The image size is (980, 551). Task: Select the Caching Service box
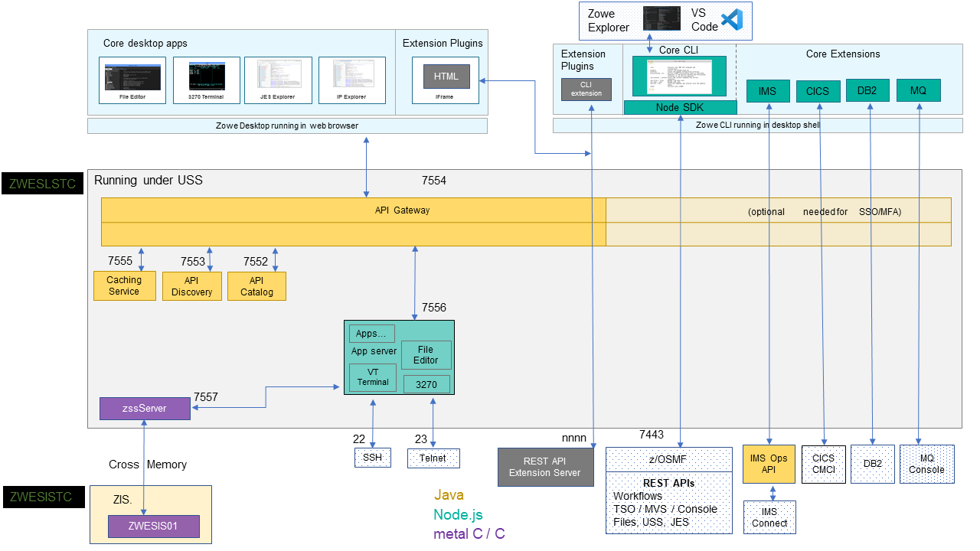click(124, 285)
